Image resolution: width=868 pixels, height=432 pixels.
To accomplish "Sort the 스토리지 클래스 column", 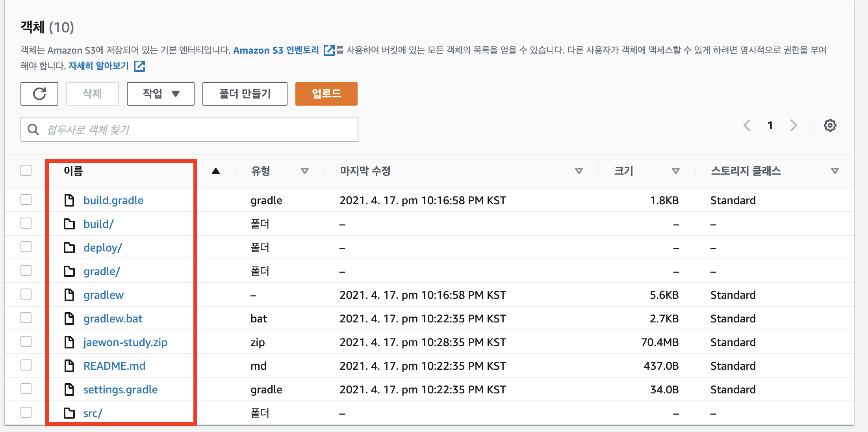I will pos(835,171).
